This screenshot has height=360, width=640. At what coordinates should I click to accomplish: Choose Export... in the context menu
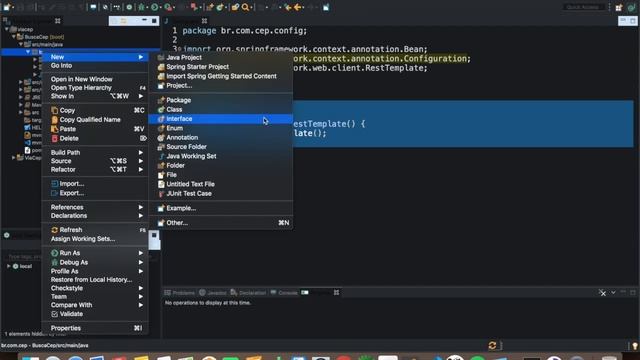point(95,193)
